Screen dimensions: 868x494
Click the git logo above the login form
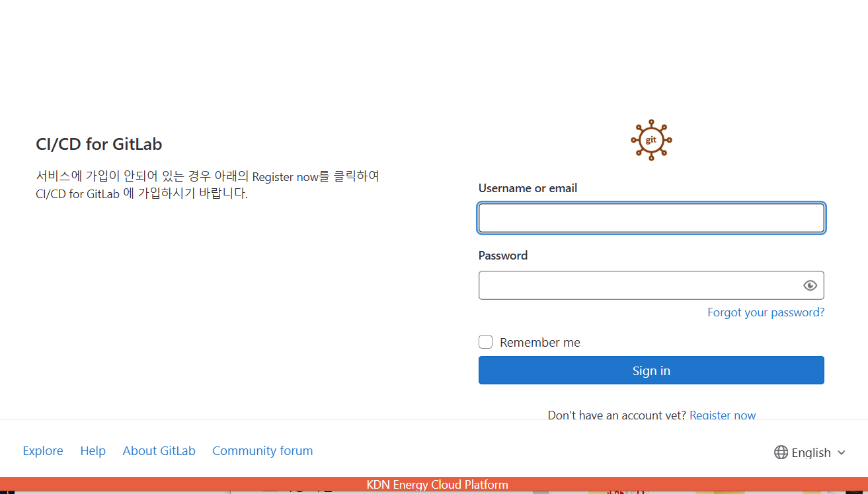click(x=651, y=140)
